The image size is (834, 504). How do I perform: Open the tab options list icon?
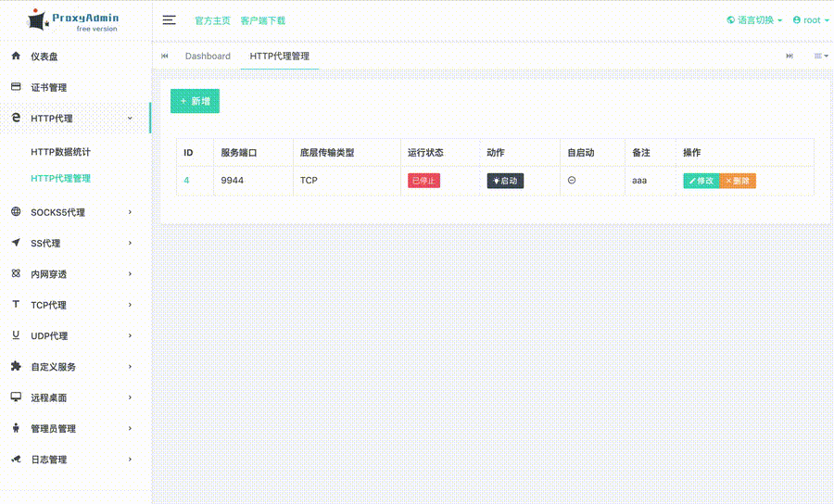[x=821, y=56]
